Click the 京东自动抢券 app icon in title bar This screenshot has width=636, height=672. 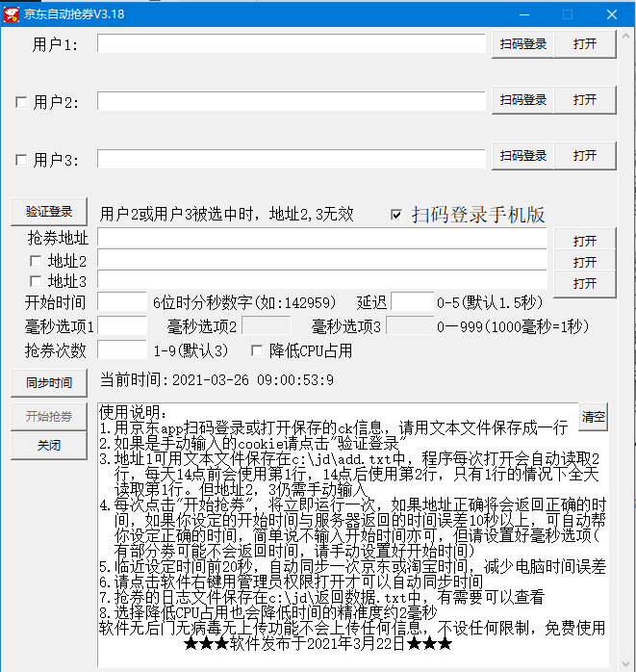tap(12, 14)
